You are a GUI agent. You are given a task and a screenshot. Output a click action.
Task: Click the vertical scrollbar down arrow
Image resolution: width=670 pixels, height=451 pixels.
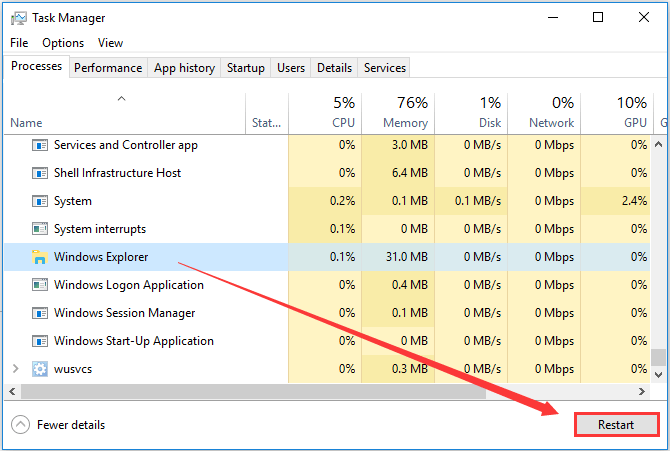658,375
